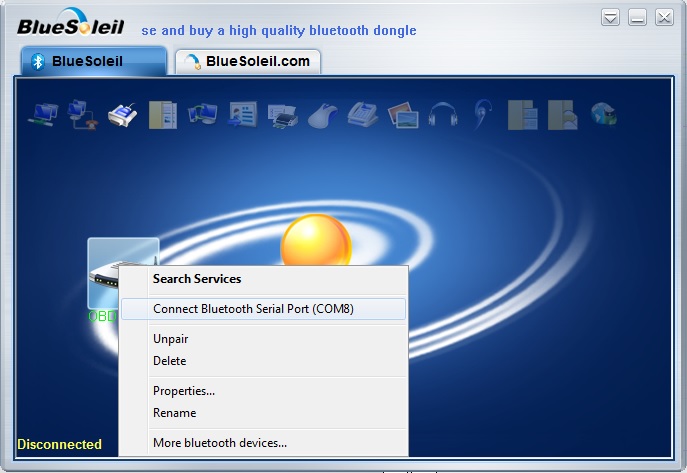The image size is (687, 473).
Task: Select Connect Bluetooth Serial Port (COM8)
Action: coord(263,309)
